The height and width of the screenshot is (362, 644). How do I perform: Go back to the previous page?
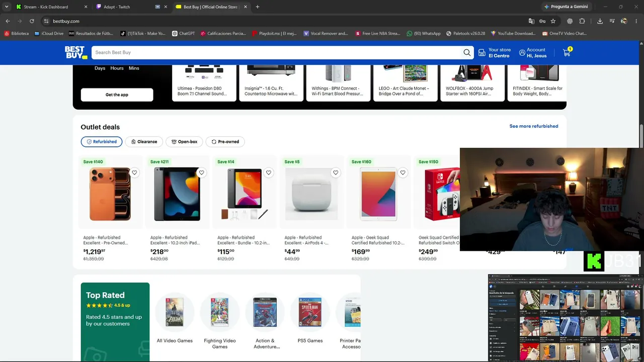point(8,21)
